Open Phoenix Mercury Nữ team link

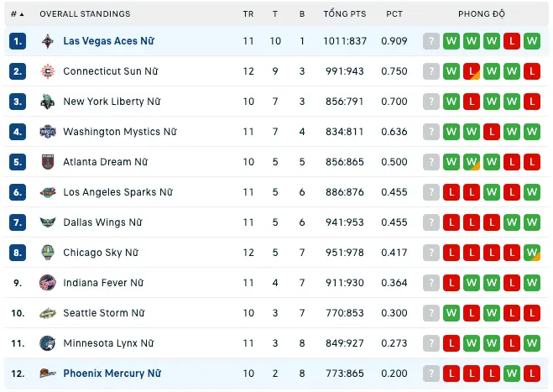pos(112,374)
